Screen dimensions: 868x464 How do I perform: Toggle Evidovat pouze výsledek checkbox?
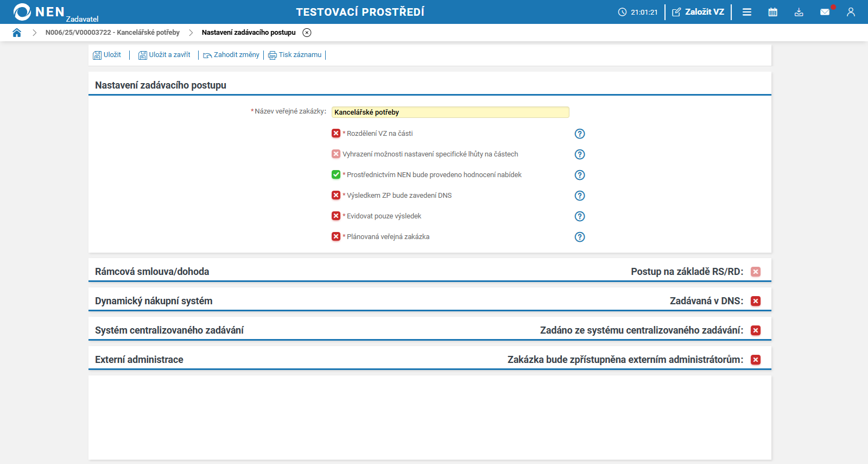click(336, 216)
